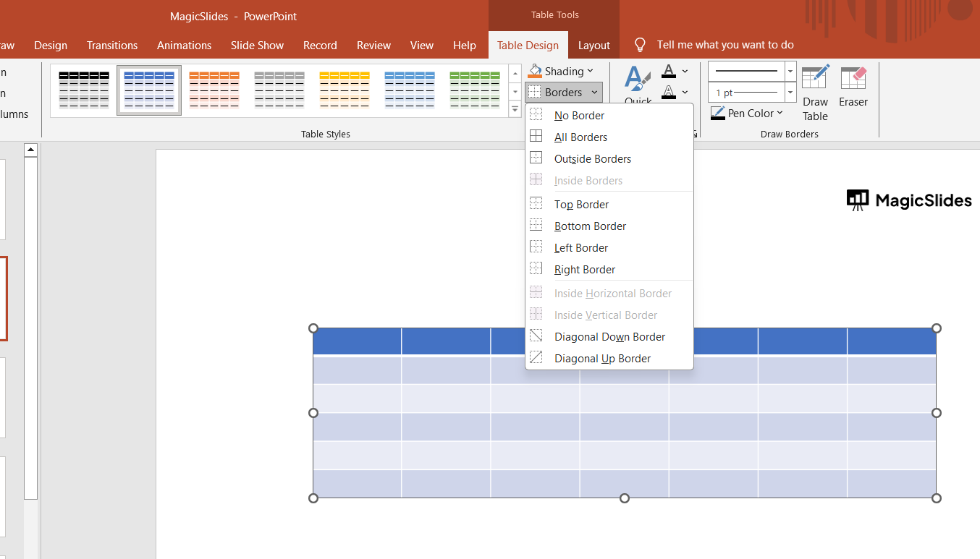Click the Tell me lightbulb icon

click(x=640, y=45)
